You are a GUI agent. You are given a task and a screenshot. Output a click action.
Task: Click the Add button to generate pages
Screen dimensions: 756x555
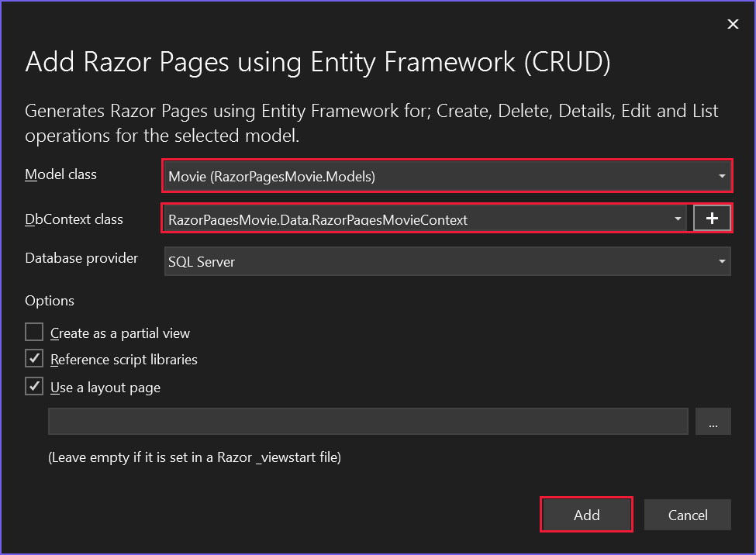coord(586,515)
